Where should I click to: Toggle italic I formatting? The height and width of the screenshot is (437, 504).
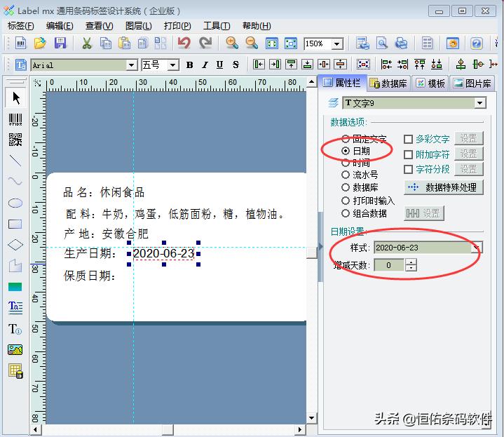[x=205, y=65]
